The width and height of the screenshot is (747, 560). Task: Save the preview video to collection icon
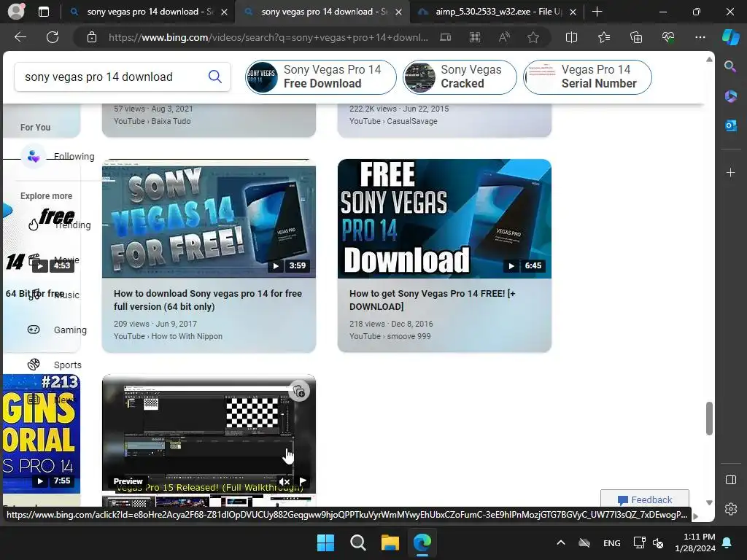[299, 392]
